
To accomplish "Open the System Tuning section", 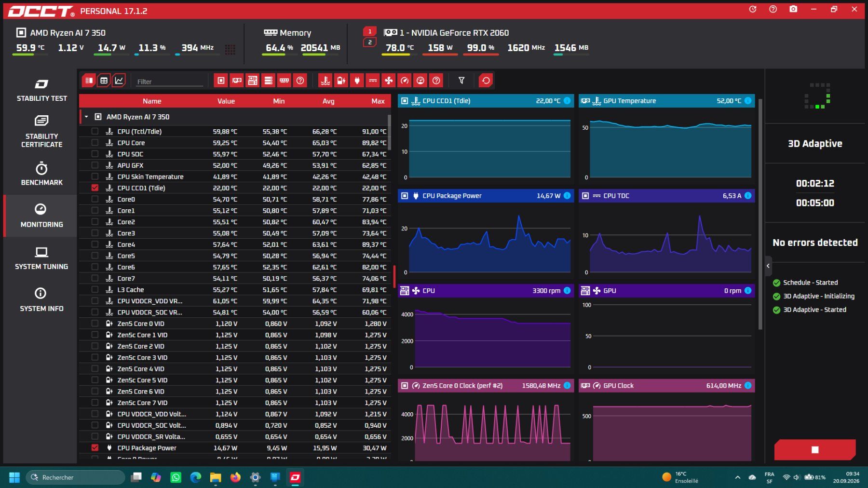I will 41,258.
